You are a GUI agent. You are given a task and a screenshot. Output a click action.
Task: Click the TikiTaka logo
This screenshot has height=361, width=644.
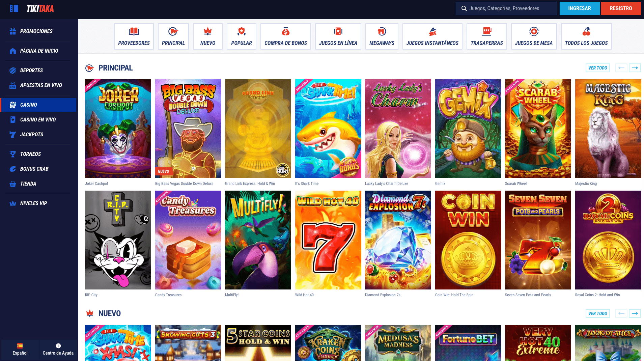coord(40,9)
